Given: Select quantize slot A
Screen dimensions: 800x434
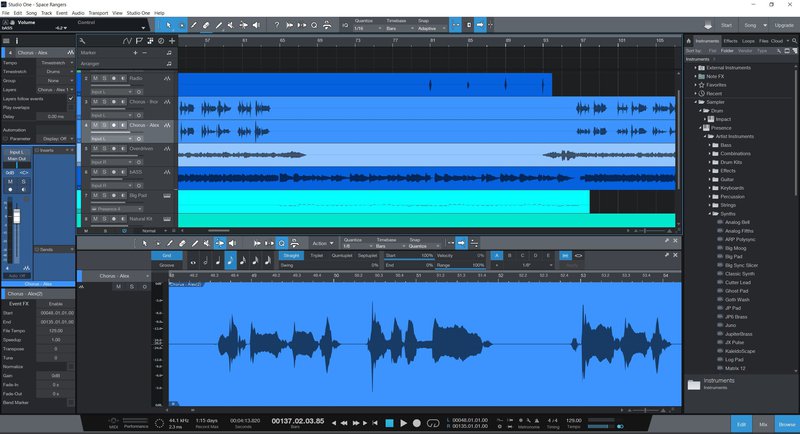Looking at the screenshot, I should [x=496, y=256].
